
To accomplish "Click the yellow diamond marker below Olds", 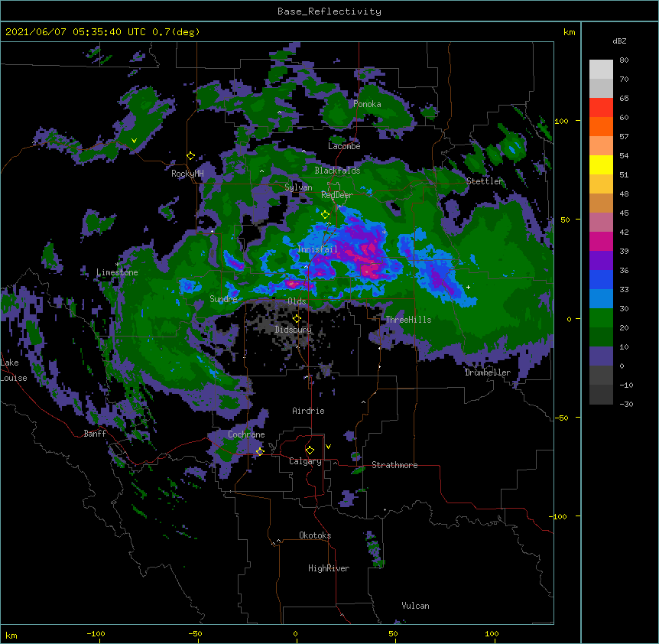I will click(x=297, y=319).
